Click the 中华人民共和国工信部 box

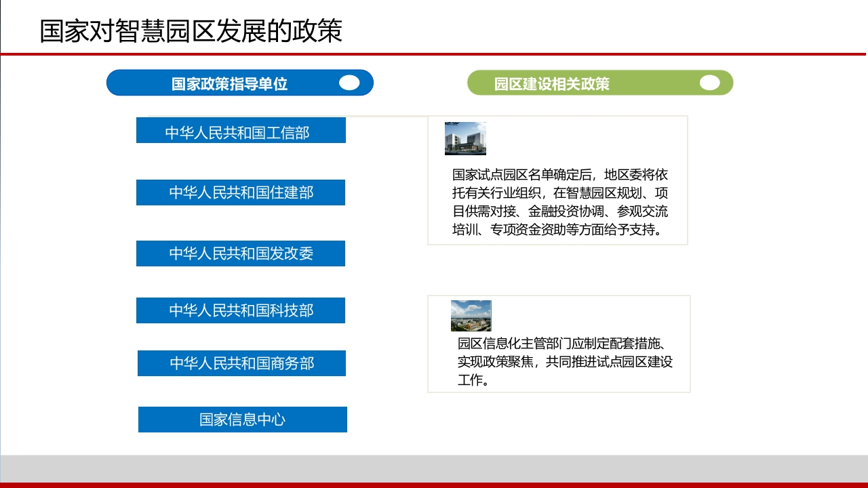241,131
